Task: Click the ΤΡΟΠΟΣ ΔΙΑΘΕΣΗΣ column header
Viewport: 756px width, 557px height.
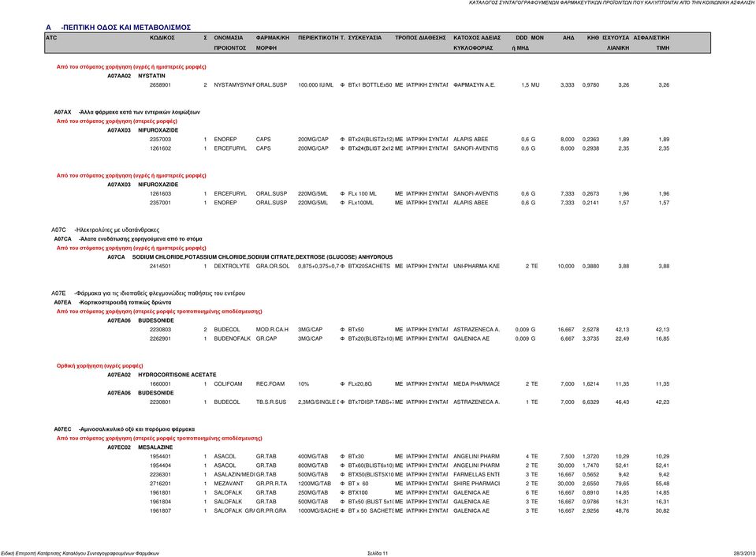Action: pyautogui.click(x=420, y=38)
